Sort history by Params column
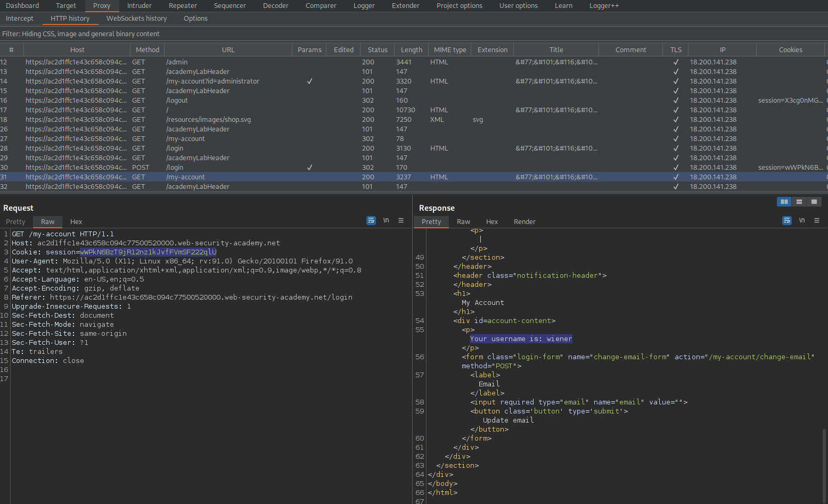828x504 pixels. [309, 50]
